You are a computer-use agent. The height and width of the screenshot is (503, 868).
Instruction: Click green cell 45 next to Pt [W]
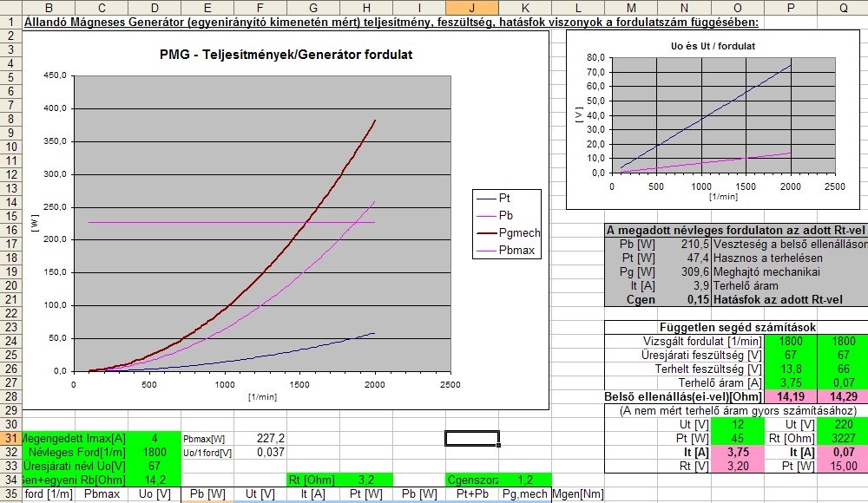tap(737, 438)
